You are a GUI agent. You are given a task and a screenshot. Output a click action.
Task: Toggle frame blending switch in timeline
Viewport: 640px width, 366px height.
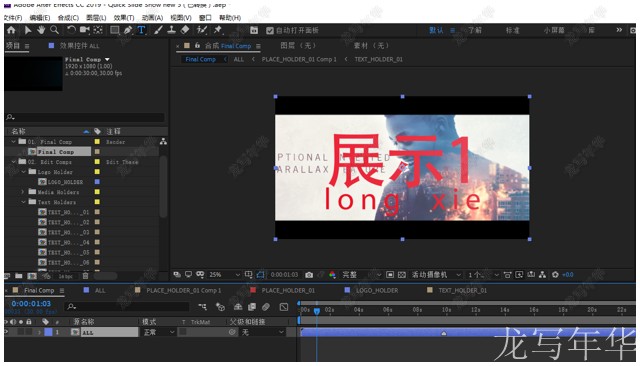click(x=252, y=306)
